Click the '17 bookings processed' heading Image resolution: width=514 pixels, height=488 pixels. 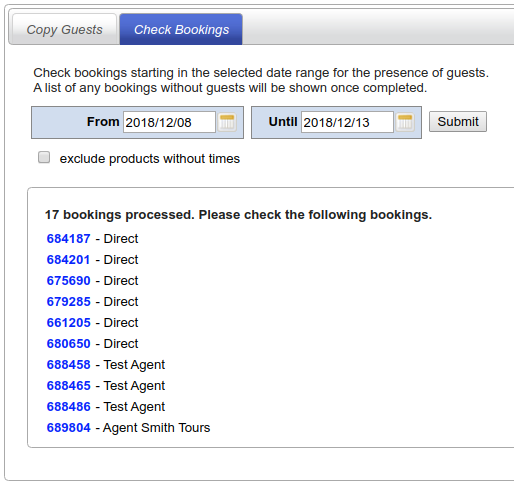coord(238,215)
